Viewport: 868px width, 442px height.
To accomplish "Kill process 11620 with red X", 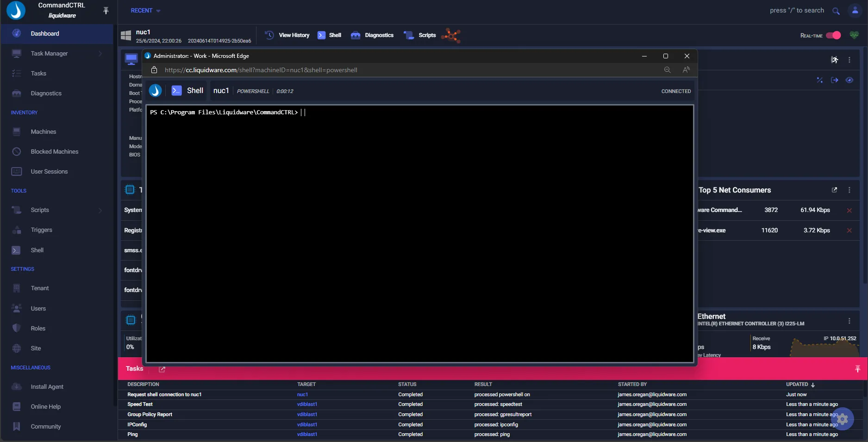I will [849, 230].
